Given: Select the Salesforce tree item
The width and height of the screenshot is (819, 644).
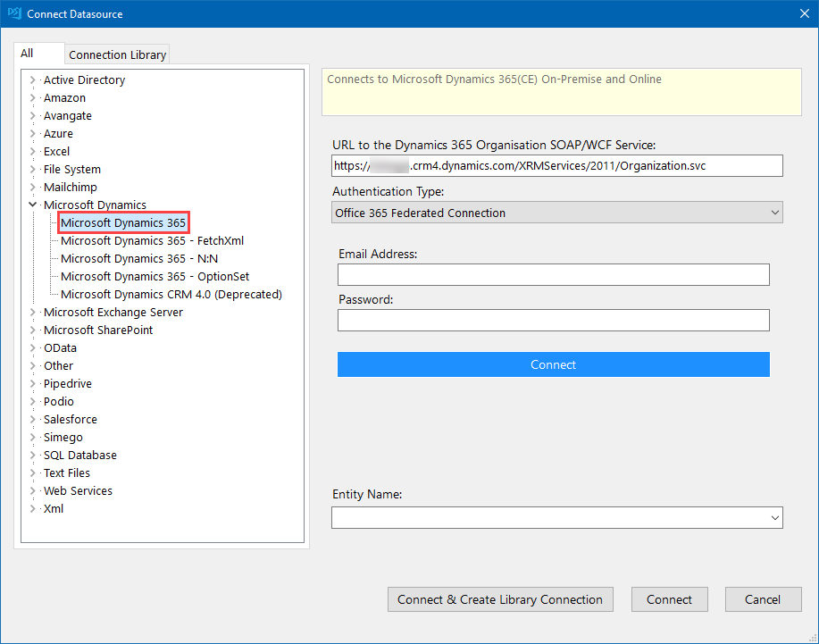Looking at the screenshot, I should click(70, 420).
